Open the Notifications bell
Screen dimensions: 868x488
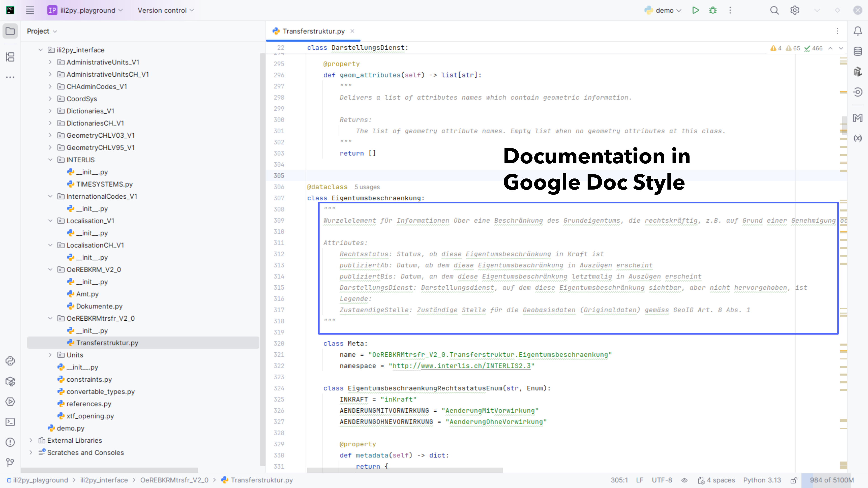coord(858,31)
